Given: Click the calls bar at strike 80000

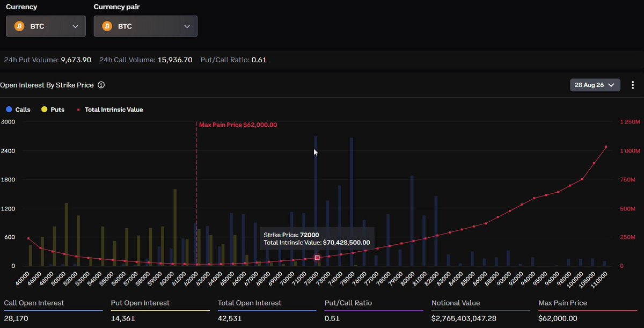Looking at the screenshot, I should pyautogui.click(x=412, y=221).
